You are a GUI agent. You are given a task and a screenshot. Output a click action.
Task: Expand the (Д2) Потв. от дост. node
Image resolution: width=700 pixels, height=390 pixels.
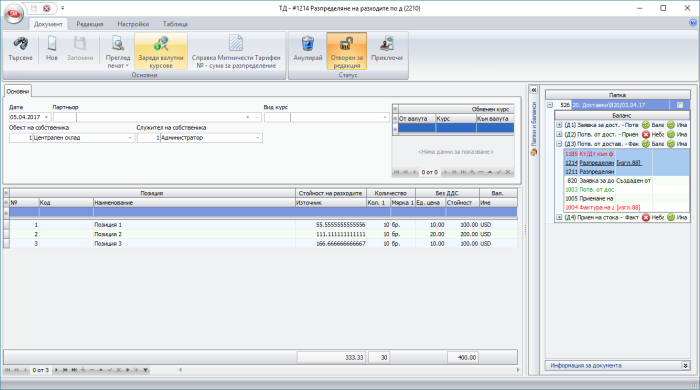point(559,134)
